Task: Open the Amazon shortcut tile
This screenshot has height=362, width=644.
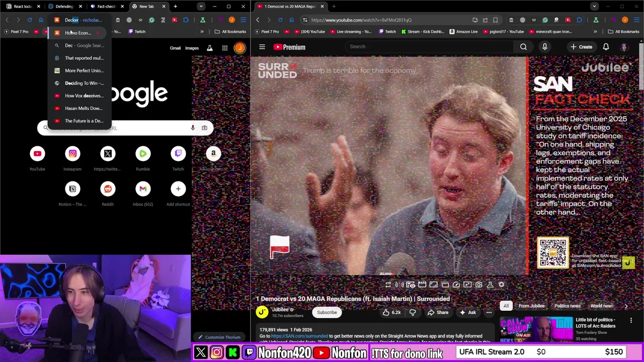Action: tap(213, 153)
